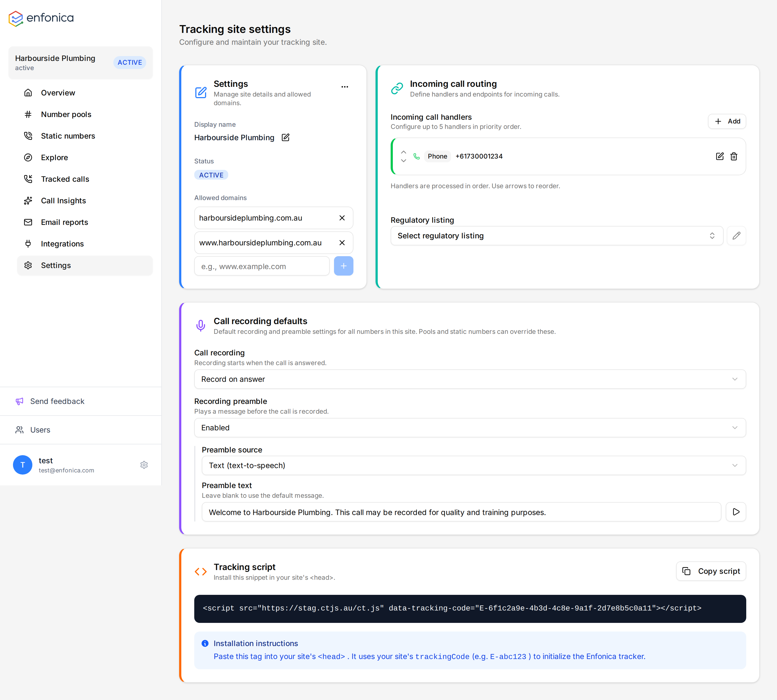Click the Settings card edit-square icon

201,93
